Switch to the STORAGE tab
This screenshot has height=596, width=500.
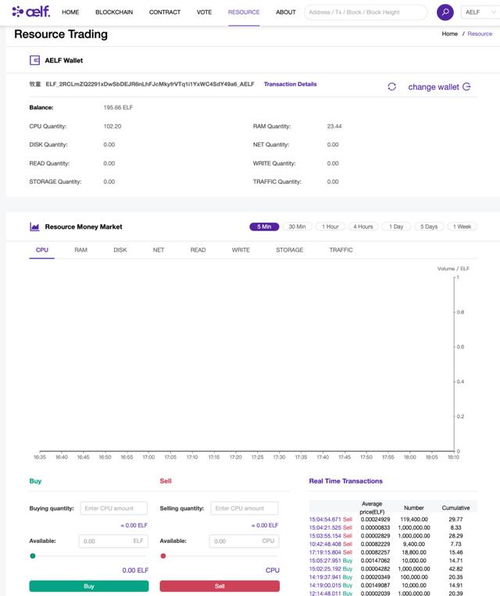pyautogui.click(x=289, y=250)
